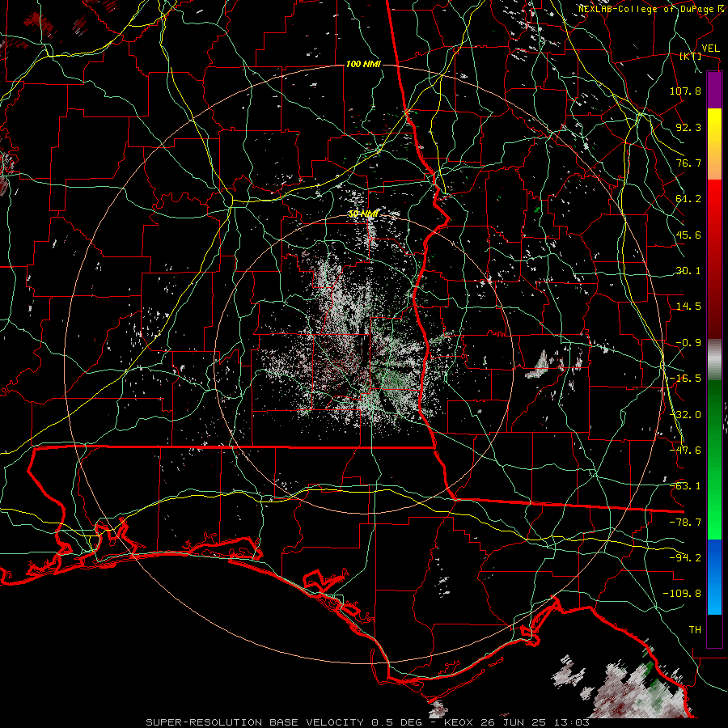Click the -47.6 velocity scale value
728x728 pixels.
(x=685, y=451)
